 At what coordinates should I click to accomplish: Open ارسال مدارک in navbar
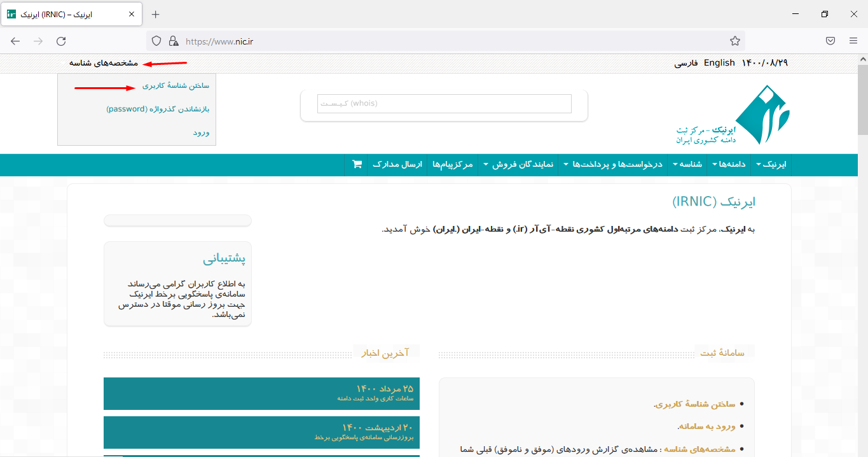[397, 164]
